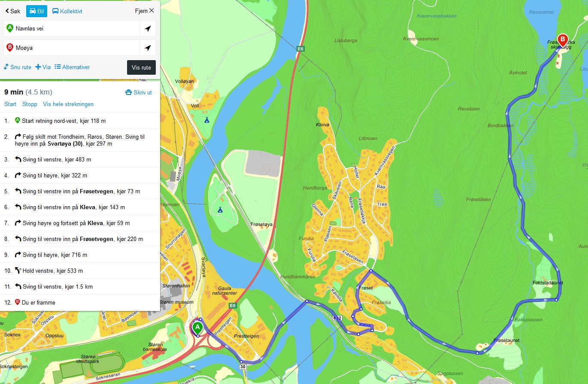Print directions with Skriv ut

139,92
